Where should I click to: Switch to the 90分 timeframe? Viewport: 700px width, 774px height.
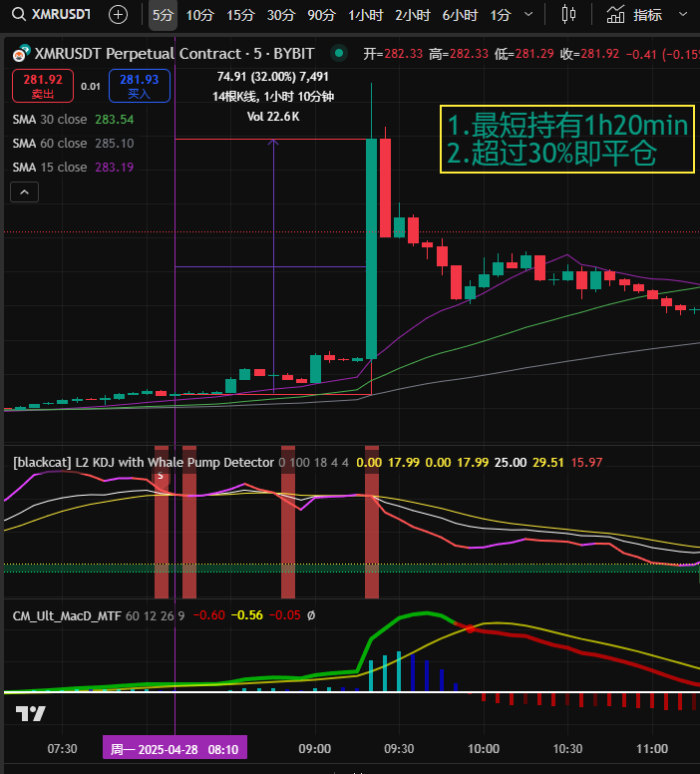coord(321,15)
